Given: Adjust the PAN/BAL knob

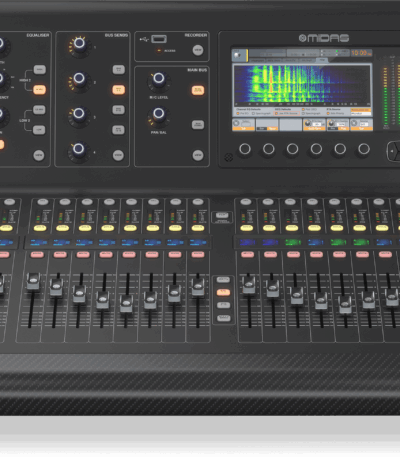Looking at the screenshot, I should pos(158,114).
